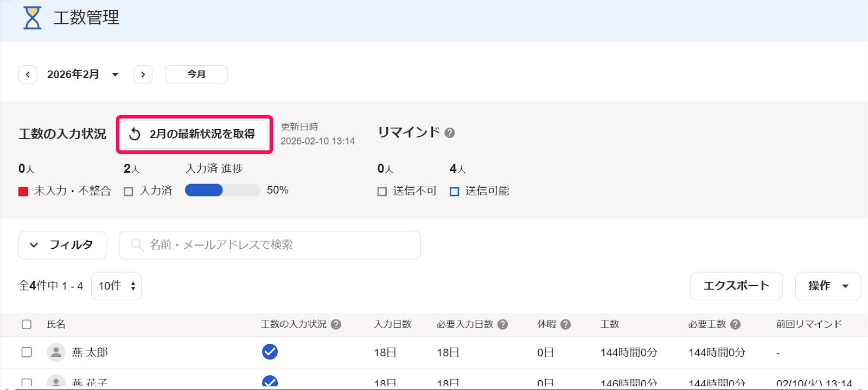This screenshot has height=390, width=868.
Task: Click the 入力日数 column header
Action: tap(393, 324)
